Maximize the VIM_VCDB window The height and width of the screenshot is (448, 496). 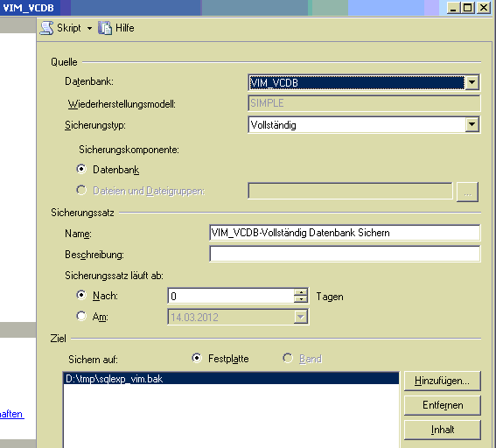[x=467, y=8]
